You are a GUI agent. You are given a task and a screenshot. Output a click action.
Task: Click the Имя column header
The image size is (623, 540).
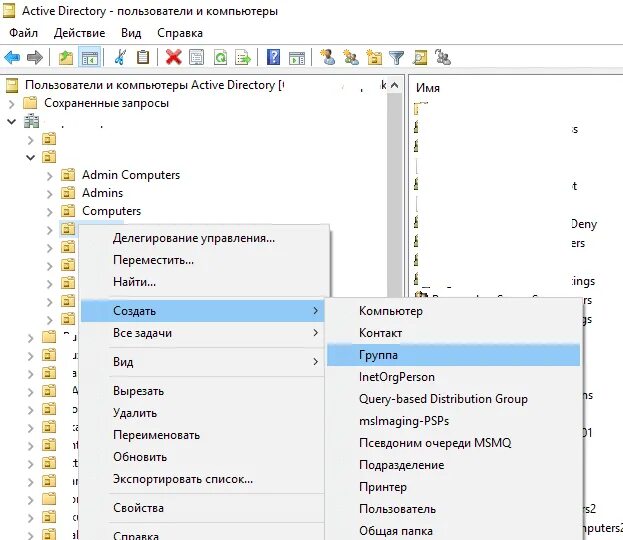[428, 87]
